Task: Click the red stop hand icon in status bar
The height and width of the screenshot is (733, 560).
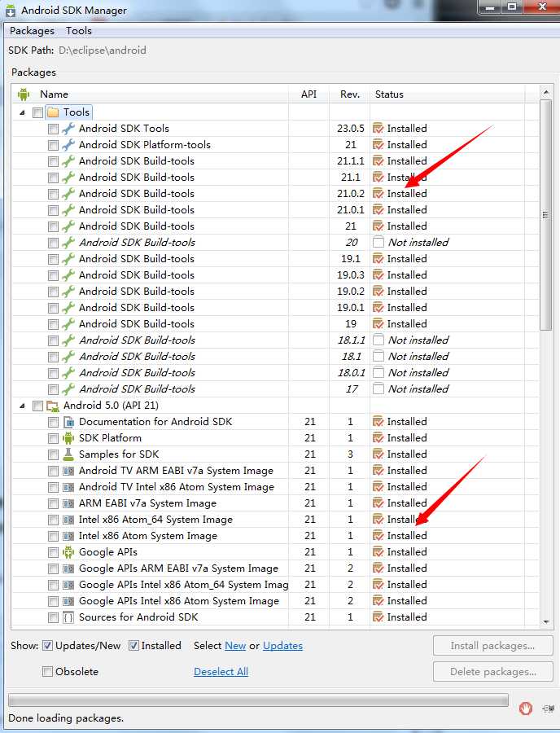Action: pos(526,709)
